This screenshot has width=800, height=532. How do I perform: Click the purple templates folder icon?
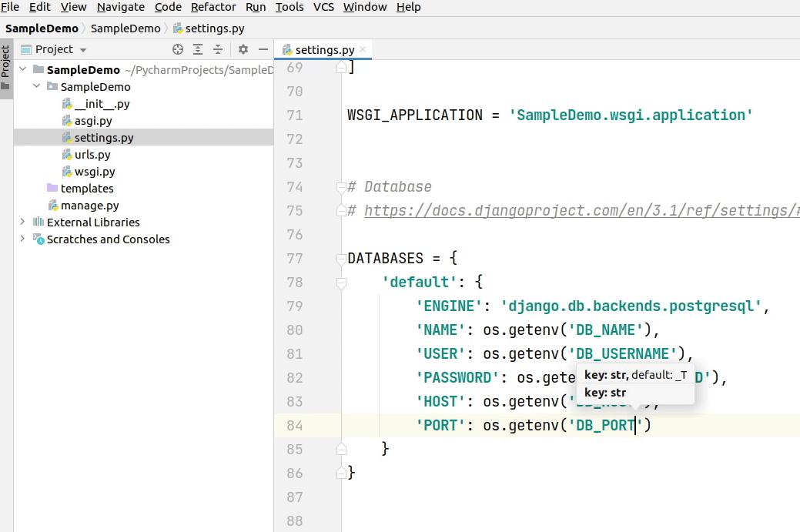(x=52, y=189)
